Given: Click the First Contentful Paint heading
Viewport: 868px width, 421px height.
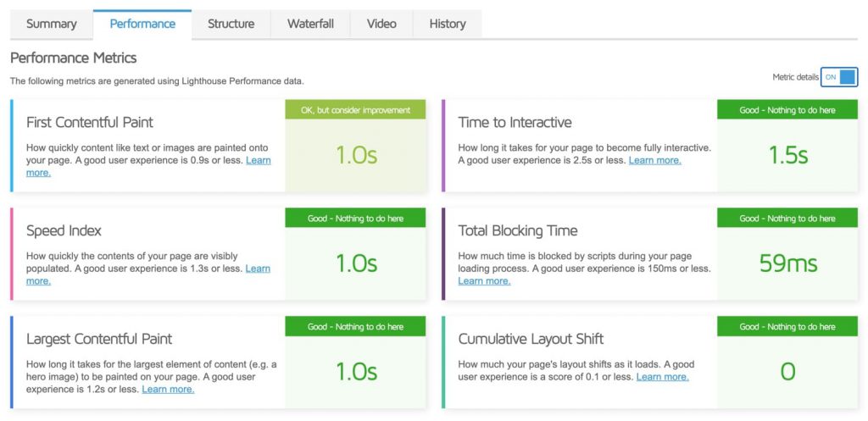Looking at the screenshot, I should point(90,122).
